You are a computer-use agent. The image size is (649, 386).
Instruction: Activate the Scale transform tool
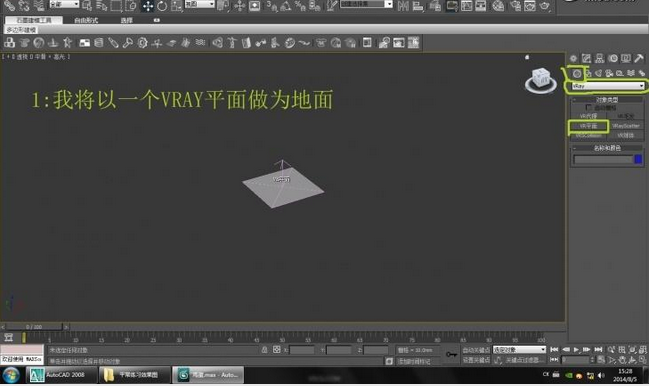coord(176,6)
